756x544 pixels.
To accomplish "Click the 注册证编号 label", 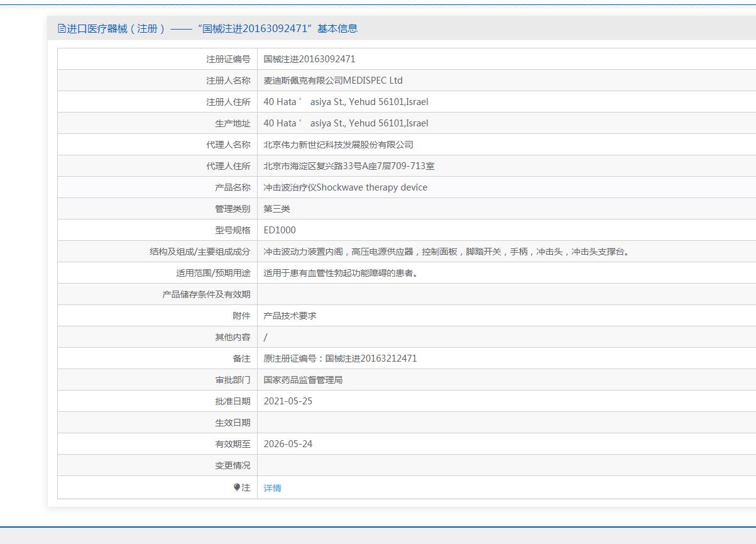I will (228, 59).
